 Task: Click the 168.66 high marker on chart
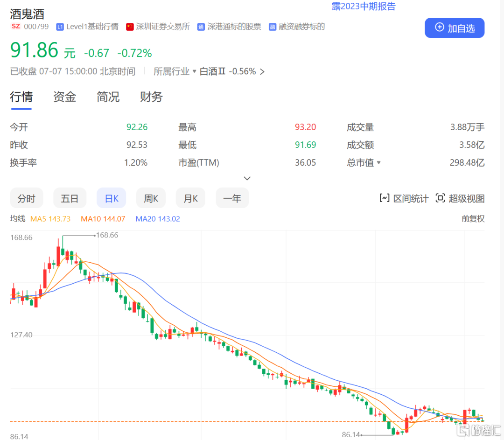[x=107, y=235]
